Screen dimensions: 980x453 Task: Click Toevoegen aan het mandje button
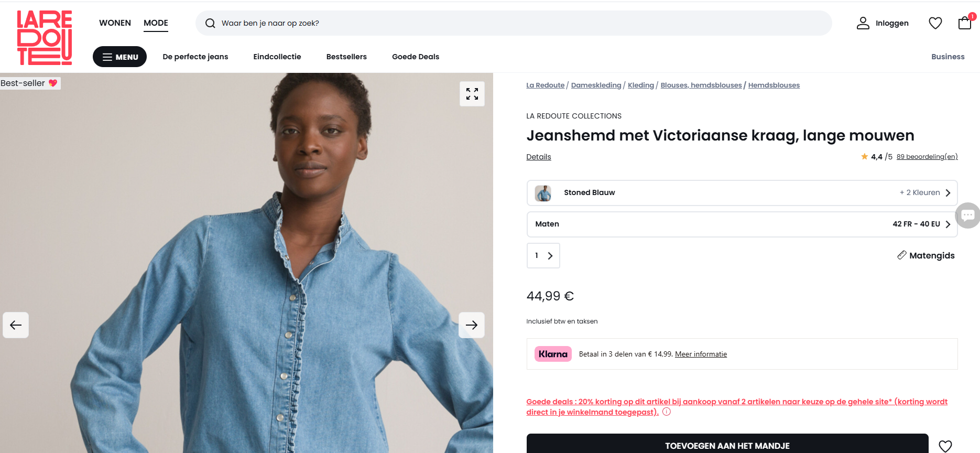727,445
